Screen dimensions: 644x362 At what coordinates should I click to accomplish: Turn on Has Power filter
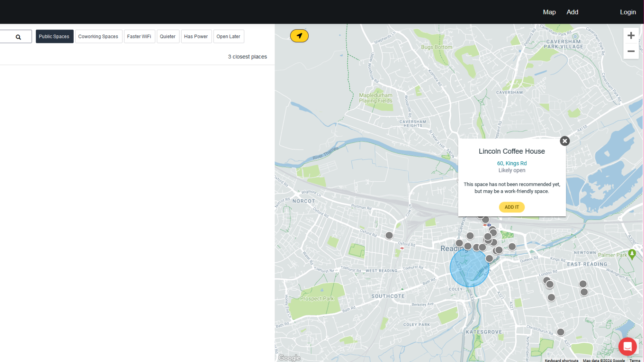[196, 37]
